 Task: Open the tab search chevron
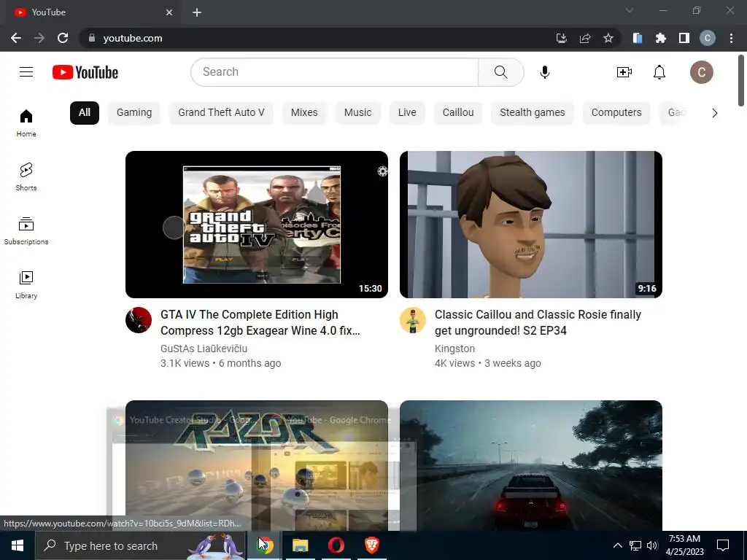pyautogui.click(x=630, y=10)
